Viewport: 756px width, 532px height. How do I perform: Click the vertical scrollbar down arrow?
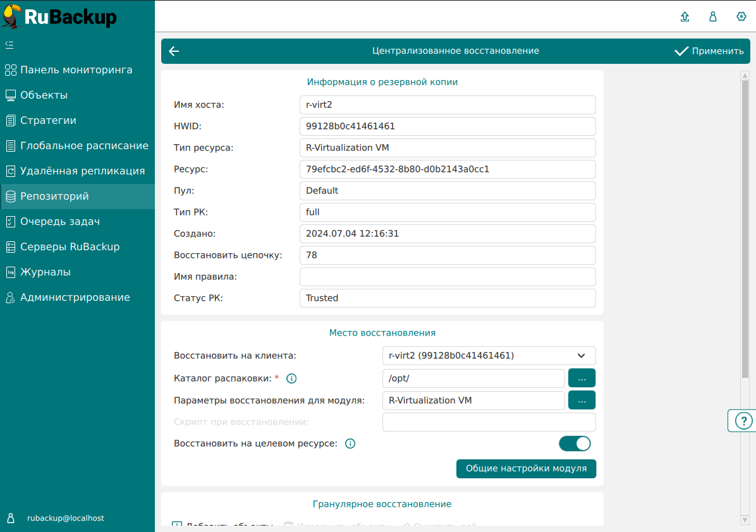[x=745, y=519]
